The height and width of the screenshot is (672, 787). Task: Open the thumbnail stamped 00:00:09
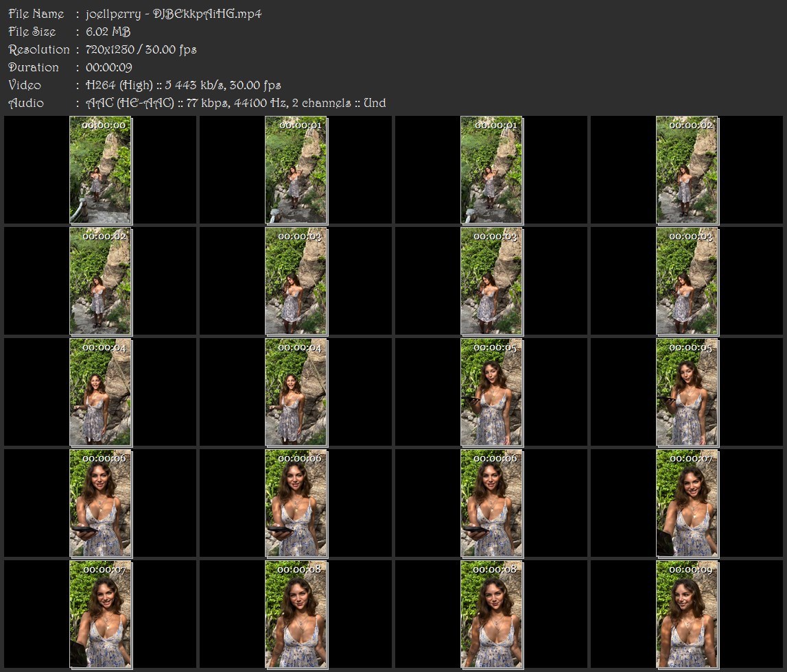(x=687, y=614)
